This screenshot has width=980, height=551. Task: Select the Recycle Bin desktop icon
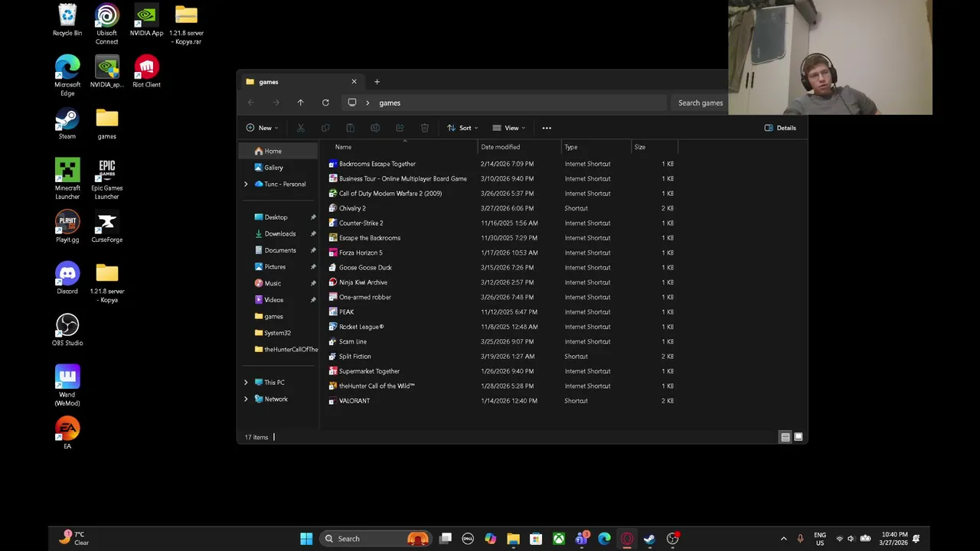coord(67,21)
